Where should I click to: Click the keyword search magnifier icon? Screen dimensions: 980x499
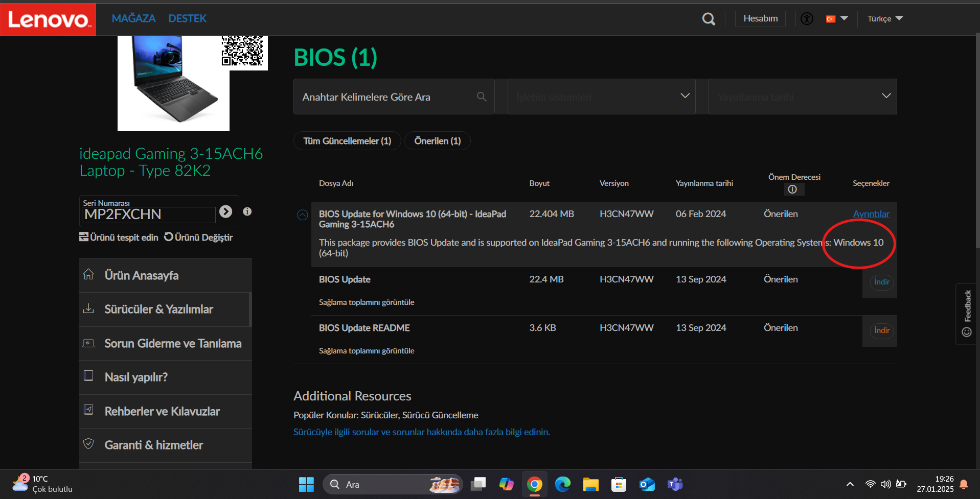pos(482,97)
